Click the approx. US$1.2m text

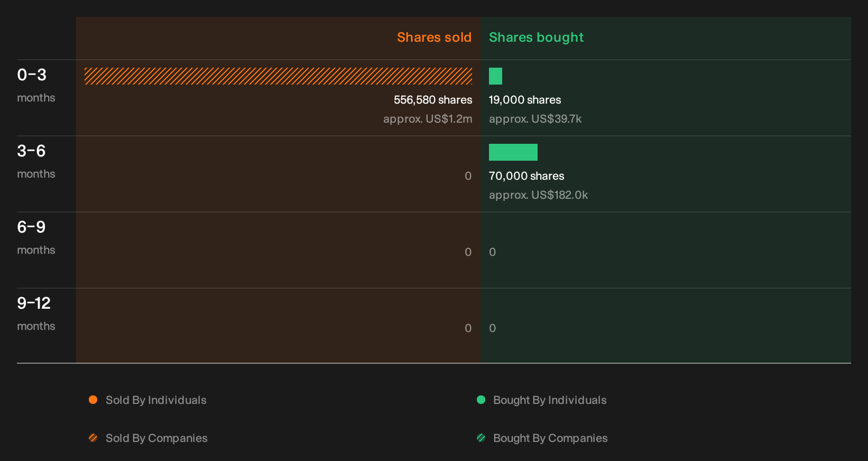[428, 119]
